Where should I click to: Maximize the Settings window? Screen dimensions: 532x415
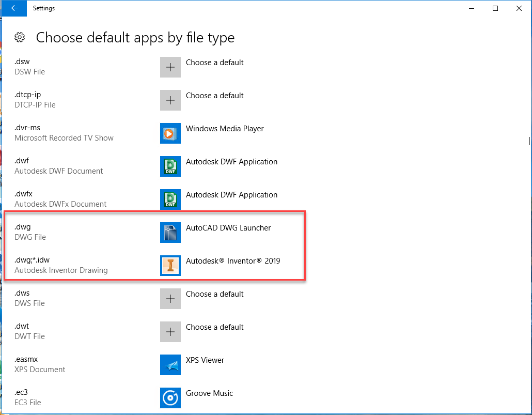point(495,8)
